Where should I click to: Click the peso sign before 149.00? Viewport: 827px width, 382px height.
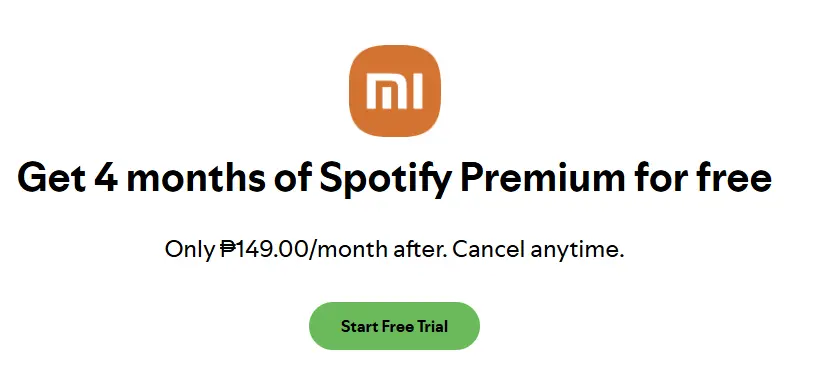click(226, 249)
